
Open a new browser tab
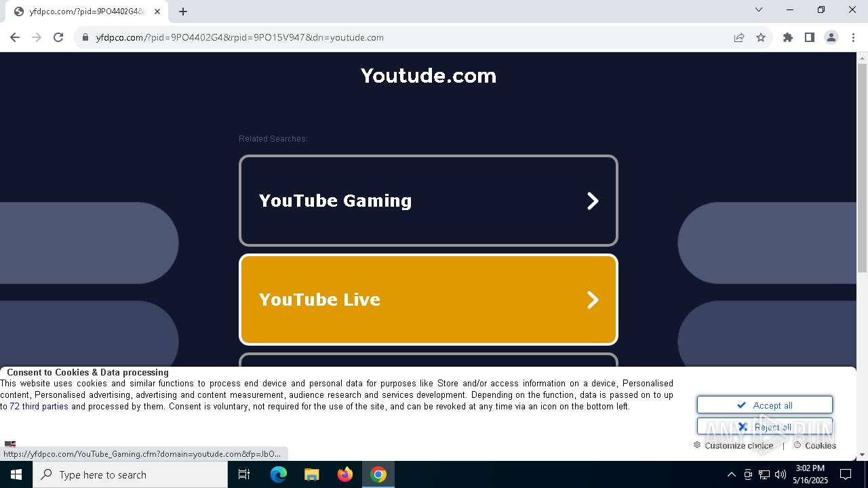183,12
